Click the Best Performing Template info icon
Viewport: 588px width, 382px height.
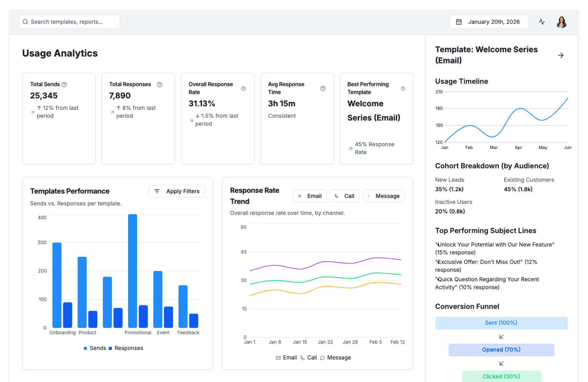click(x=403, y=88)
